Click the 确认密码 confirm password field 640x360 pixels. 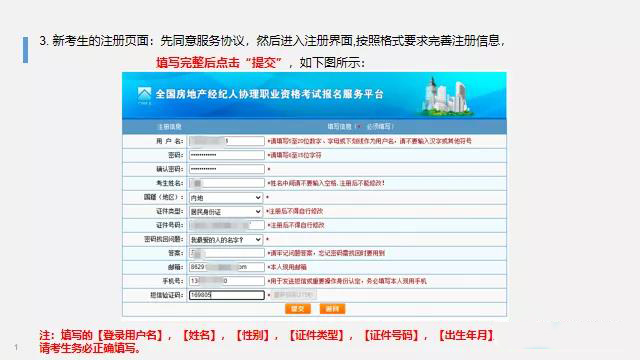[x=227, y=169]
